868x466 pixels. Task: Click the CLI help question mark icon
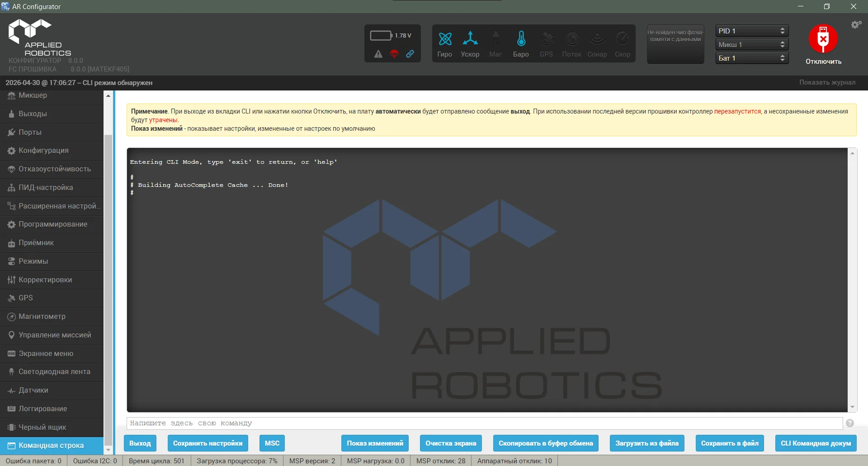[x=850, y=423]
